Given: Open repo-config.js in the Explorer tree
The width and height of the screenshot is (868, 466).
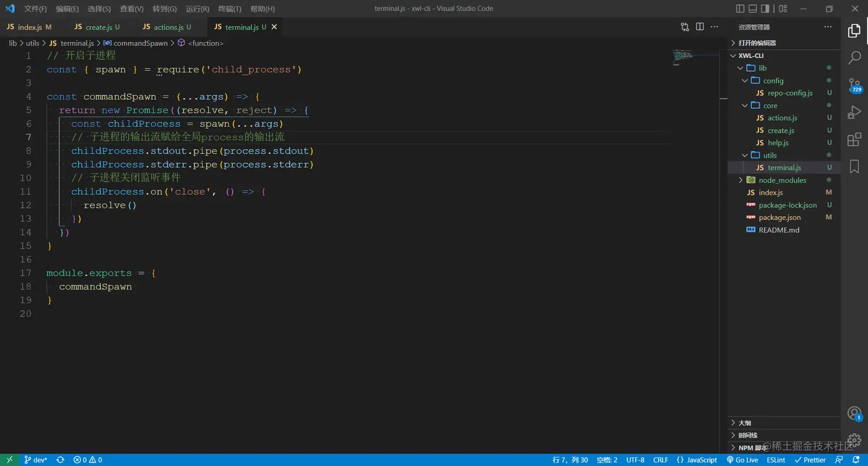Looking at the screenshot, I should pos(784,93).
